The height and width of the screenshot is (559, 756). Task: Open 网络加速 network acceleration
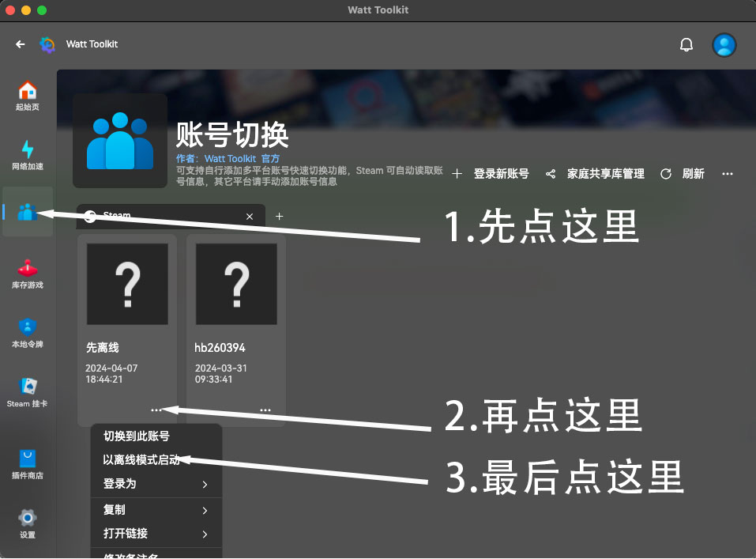coord(28,155)
